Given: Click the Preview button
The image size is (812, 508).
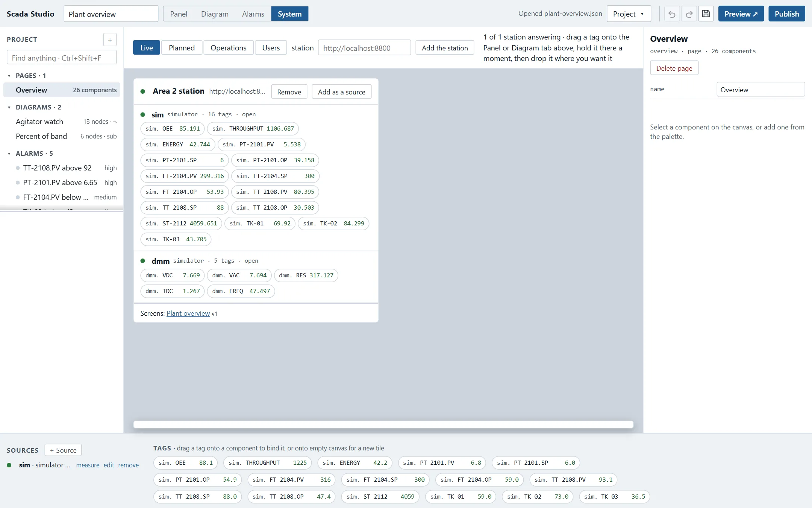Looking at the screenshot, I should pos(741,14).
